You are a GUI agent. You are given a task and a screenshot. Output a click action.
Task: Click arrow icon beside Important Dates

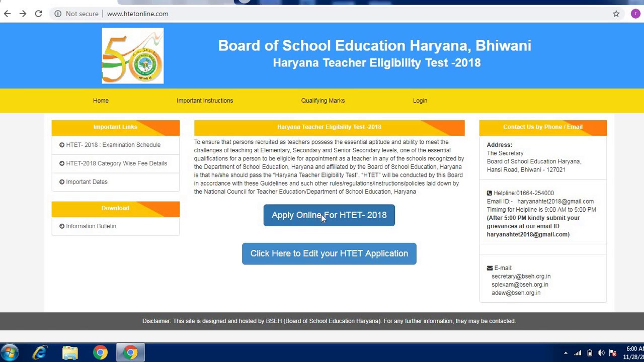pos(62,182)
